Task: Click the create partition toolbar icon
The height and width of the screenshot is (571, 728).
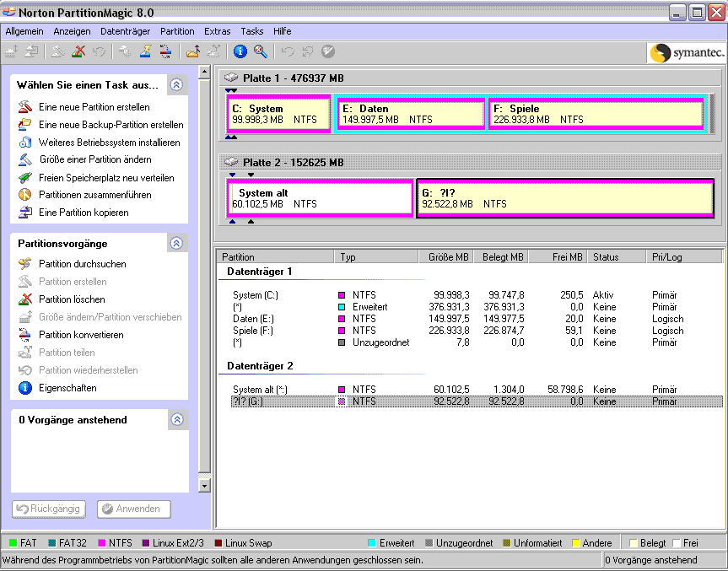Action: (x=57, y=51)
